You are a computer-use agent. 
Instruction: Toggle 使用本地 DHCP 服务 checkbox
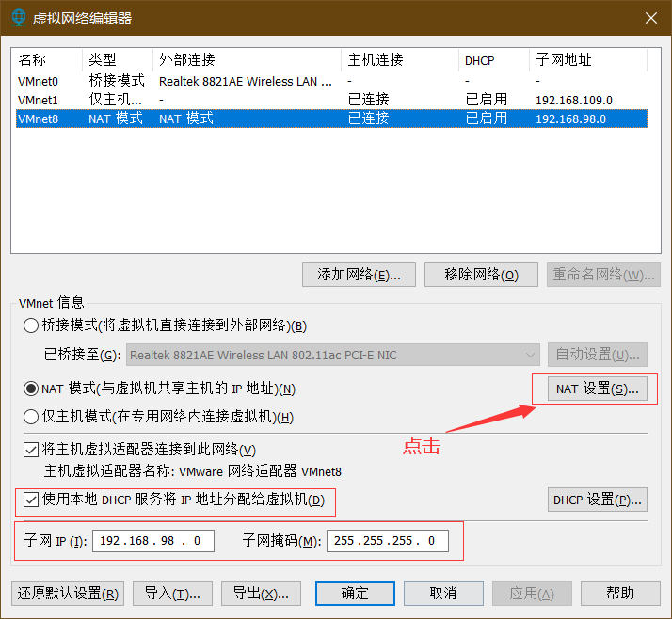tap(31, 500)
